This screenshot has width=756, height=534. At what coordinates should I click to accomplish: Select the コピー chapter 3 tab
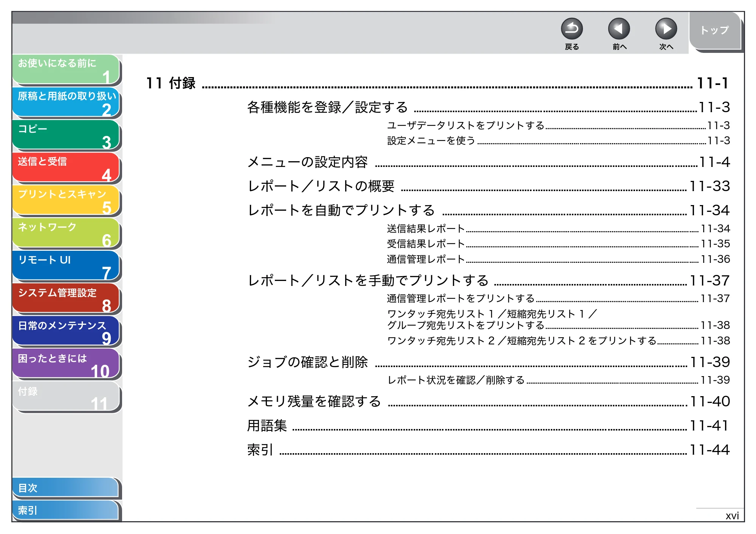pyautogui.click(x=66, y=135)
